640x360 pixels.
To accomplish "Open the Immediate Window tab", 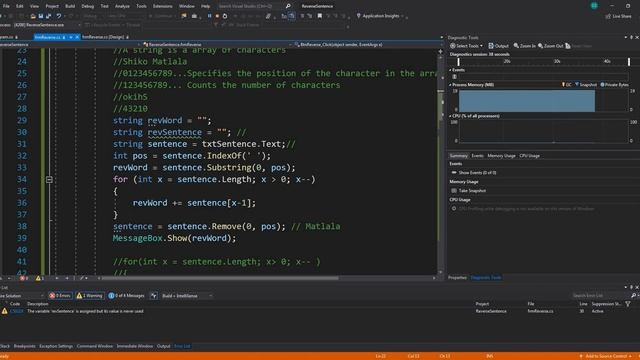I will coord(135,347).
